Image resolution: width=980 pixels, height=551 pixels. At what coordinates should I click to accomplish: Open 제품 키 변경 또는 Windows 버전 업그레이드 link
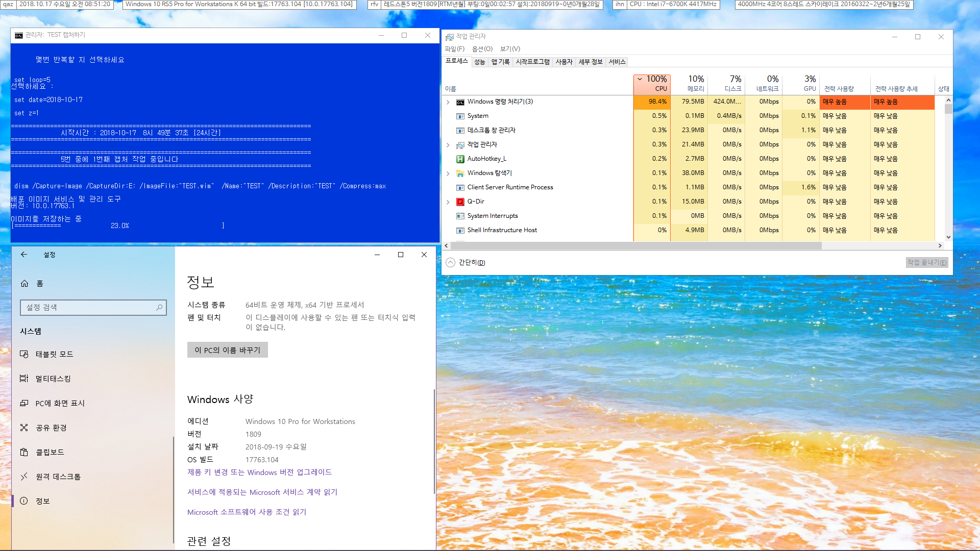pos(259,472)
